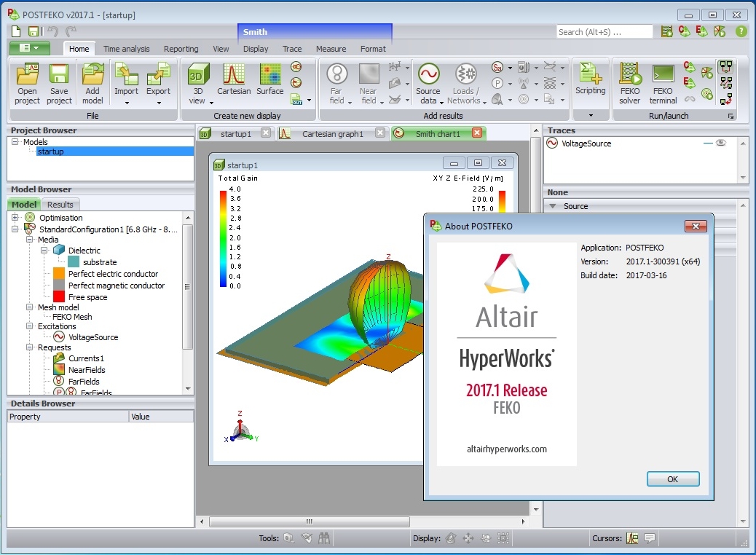This screenshot has width=756, height=555.
Task: Open the help question mark icon
Action: point(741,32)
